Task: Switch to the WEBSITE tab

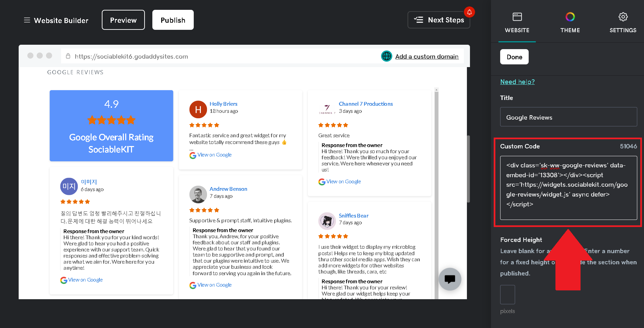Action: (x=517, y=23)
